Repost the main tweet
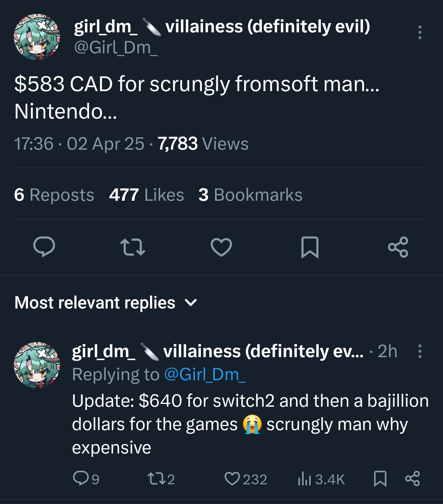Screen dimensions: 443x504 (x=132, y=247)
